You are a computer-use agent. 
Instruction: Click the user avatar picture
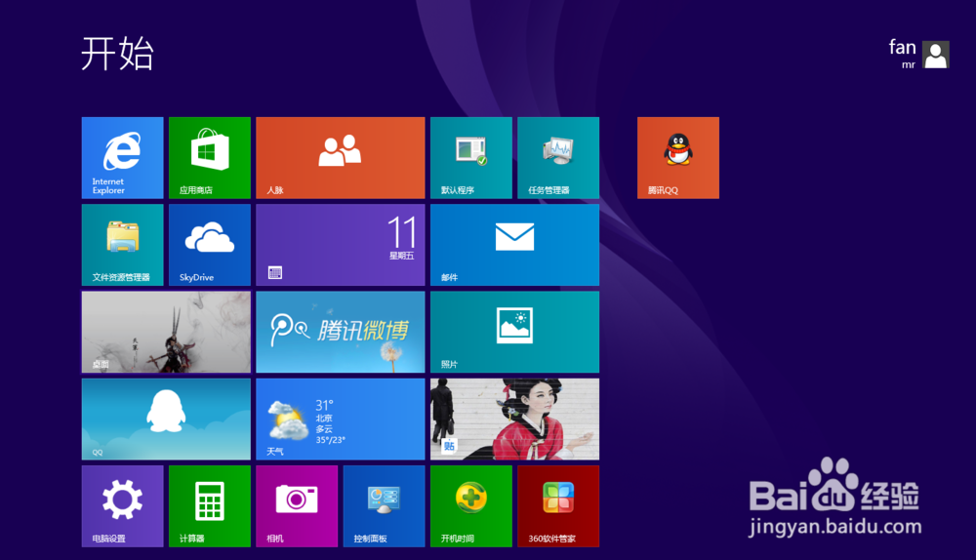click(936, 55)
